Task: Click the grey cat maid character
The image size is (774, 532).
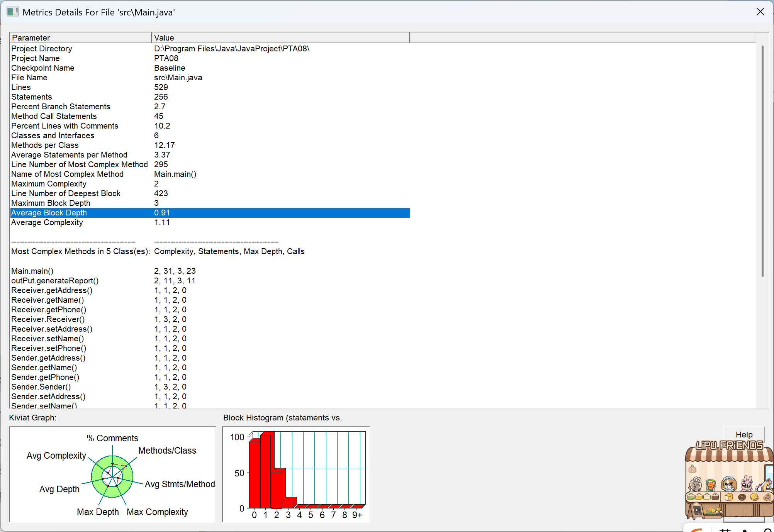Action: (695, 485)
